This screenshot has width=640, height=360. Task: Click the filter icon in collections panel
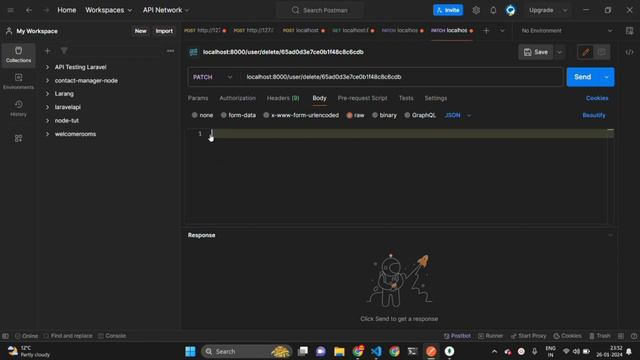pyautogui.click(x=64, y=51)
